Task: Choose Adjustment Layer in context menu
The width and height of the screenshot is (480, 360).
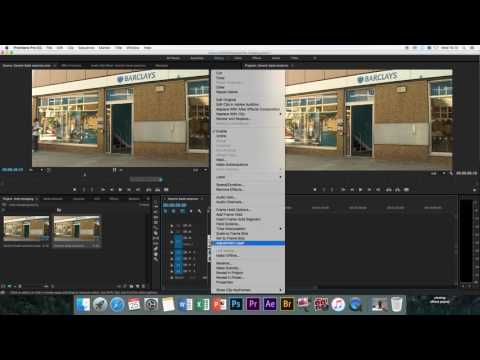Action: coord(248,243)
